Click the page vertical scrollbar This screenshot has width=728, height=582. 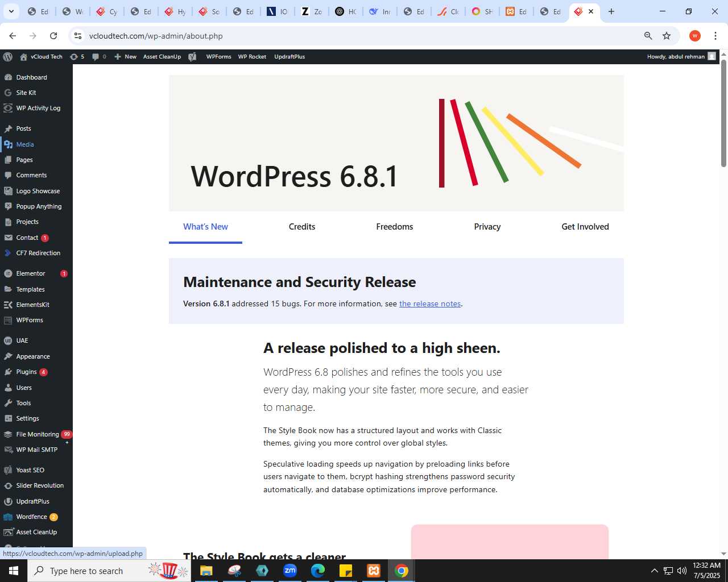(723, 112)
